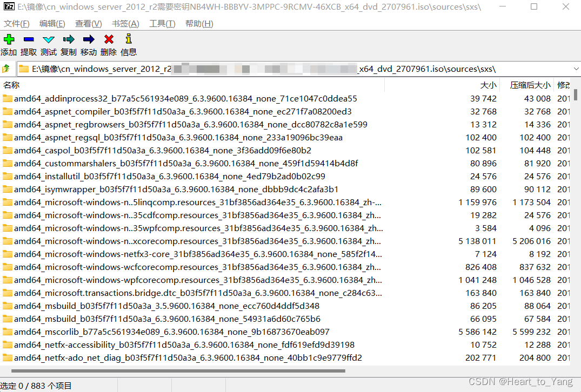Click the go-up folder navigation icon

pyautogui.click(x=7, y=69)
